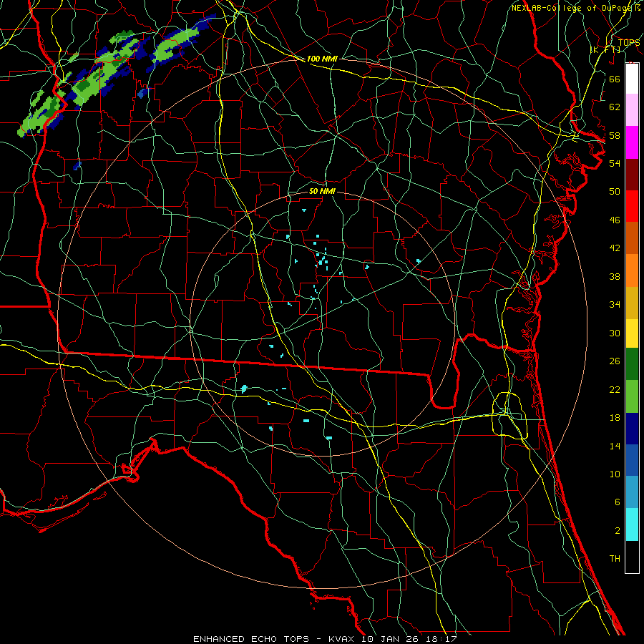Click the "42" legend value

[x=615, y=248]
